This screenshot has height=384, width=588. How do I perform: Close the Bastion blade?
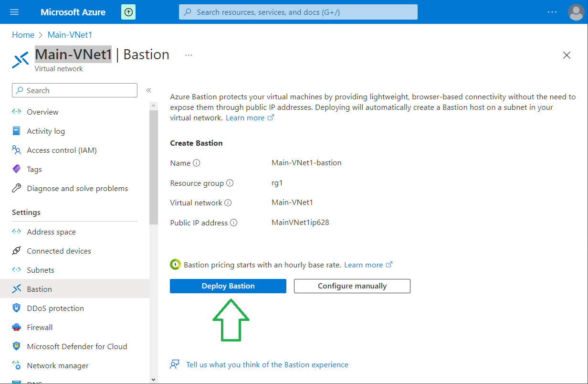coord(567,55)
